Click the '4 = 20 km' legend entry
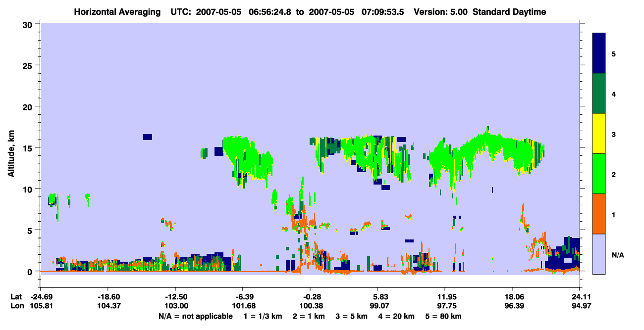The image size is (644, 330). (x=395, y=316)
